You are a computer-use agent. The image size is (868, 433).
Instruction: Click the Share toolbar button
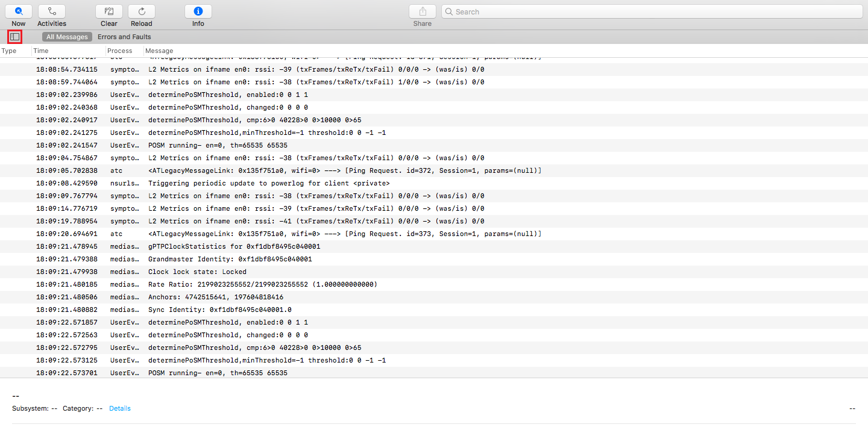click(423, 11)
